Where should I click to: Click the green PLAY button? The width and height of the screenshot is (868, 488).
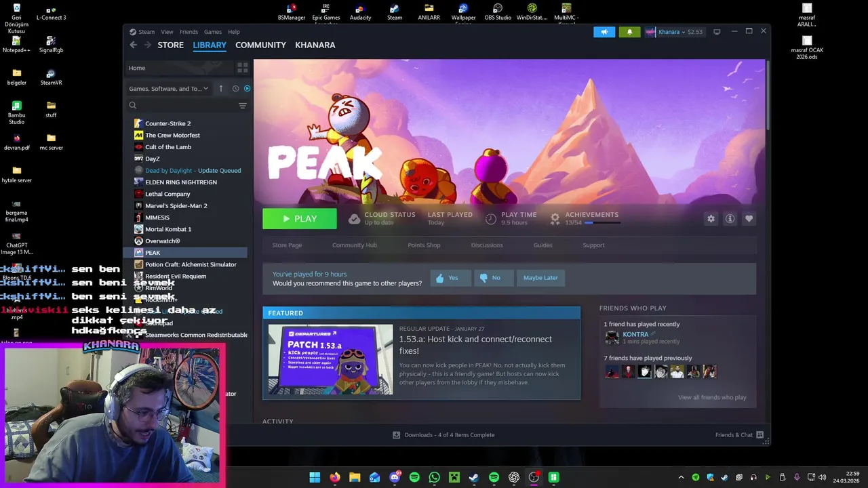pos(300,219)
